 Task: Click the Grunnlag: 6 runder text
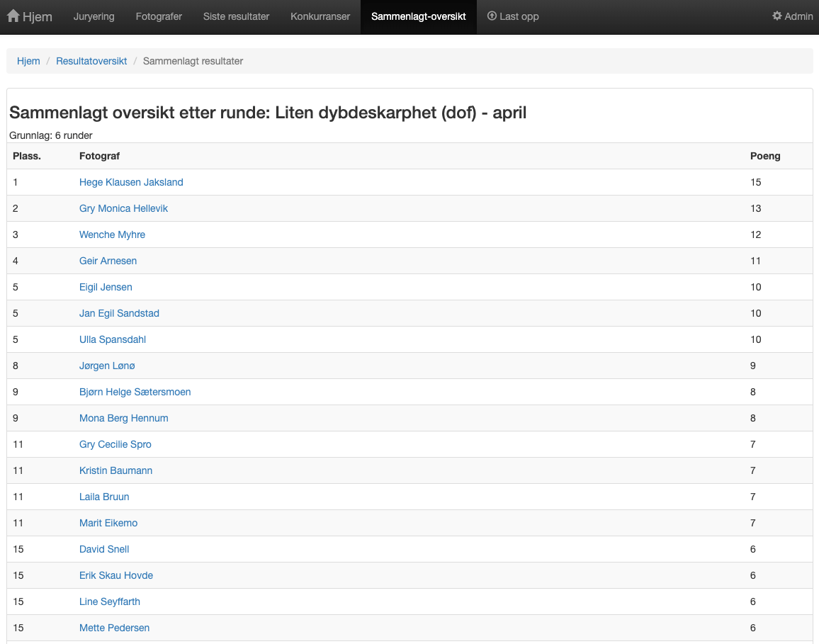tap(51, 135)
